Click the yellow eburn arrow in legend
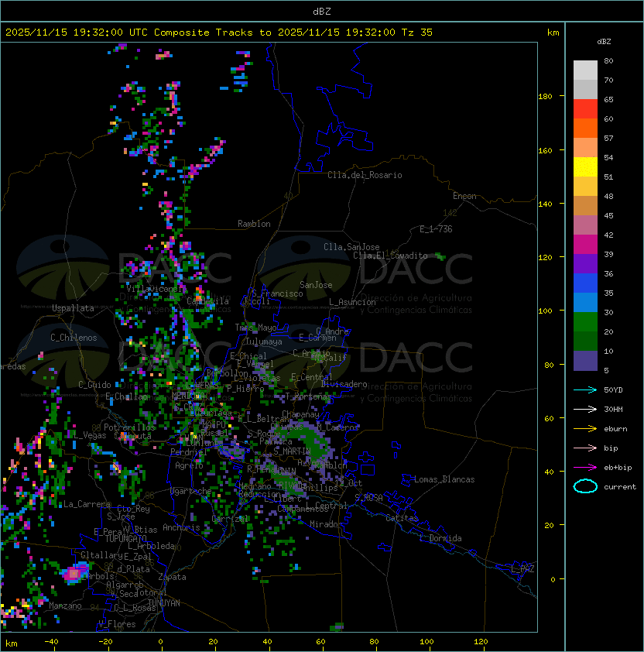This screenshot has height=652, width=644. 585,429
